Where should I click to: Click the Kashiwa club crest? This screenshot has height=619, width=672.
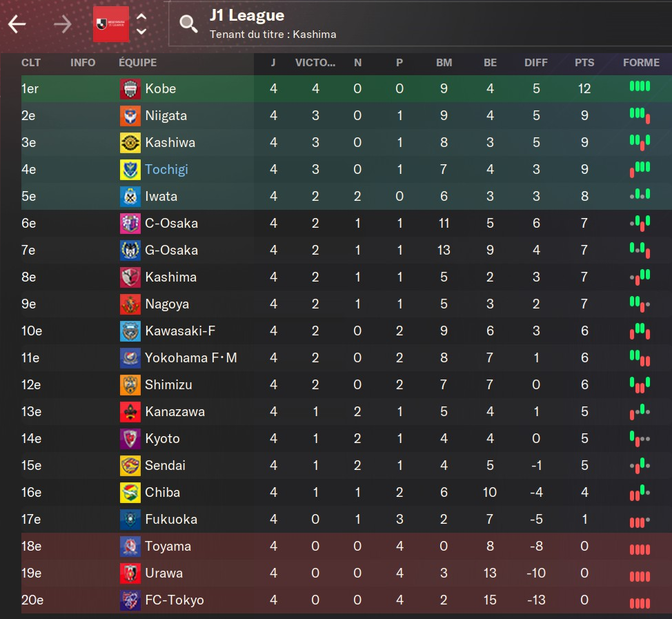[x=130, y=143]
